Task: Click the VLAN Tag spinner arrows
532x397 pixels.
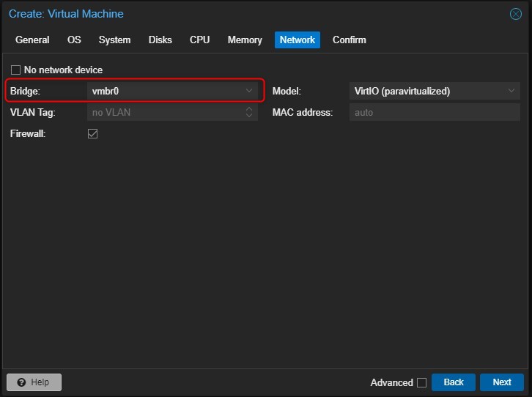Action: click(249, 112)
